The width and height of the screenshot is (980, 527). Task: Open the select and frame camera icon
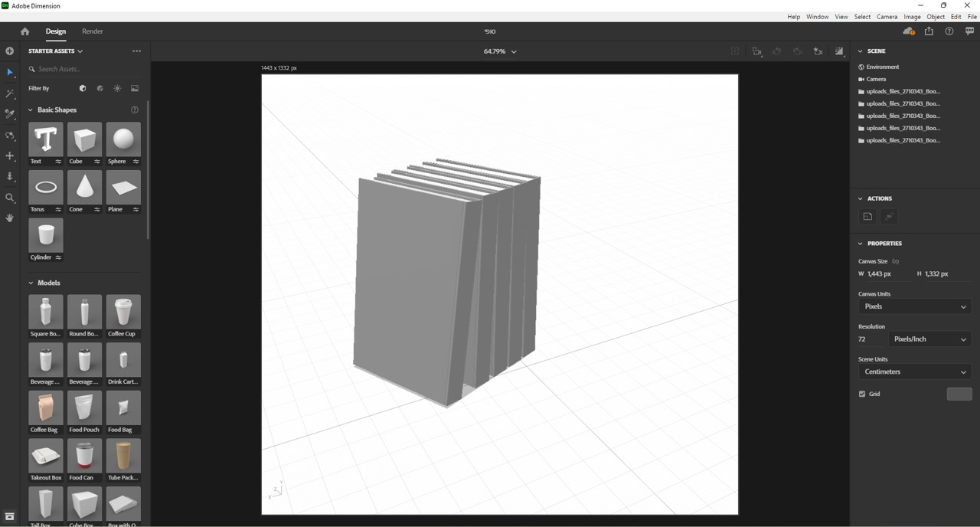757,51
